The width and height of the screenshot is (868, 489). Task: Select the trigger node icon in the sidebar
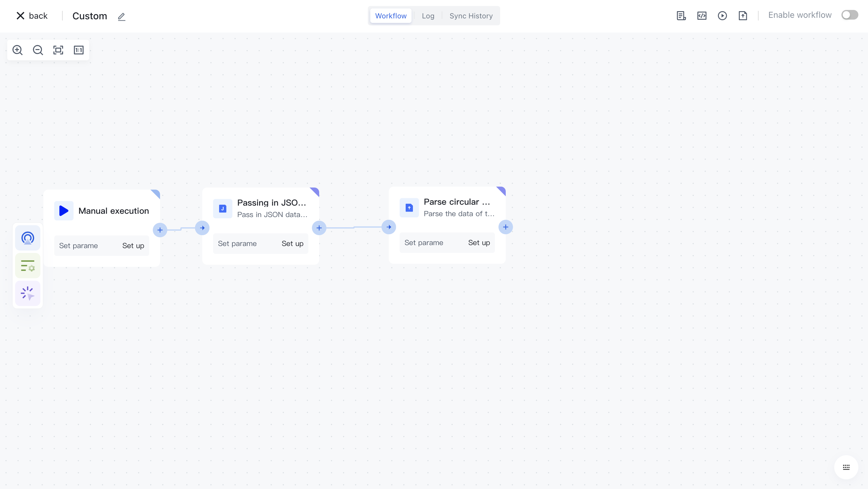tap(27, 238)
